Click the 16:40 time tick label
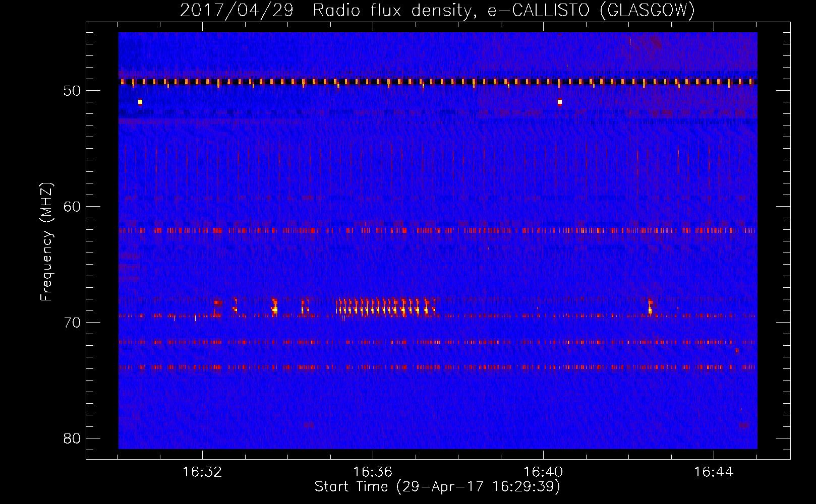 coord(543,472)
